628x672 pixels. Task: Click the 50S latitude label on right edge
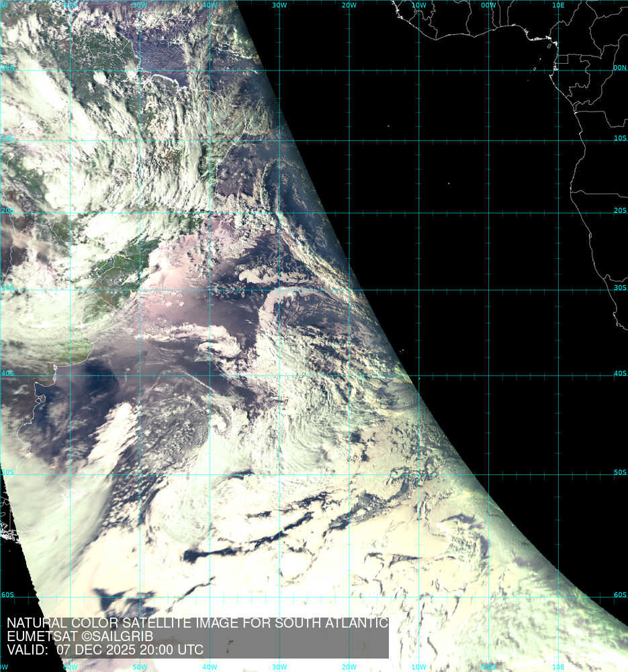pyautogui.click(x=619, y=473)
